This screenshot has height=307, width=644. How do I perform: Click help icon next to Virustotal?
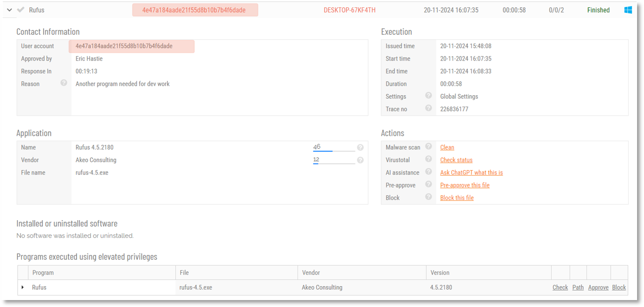[429, 159]
